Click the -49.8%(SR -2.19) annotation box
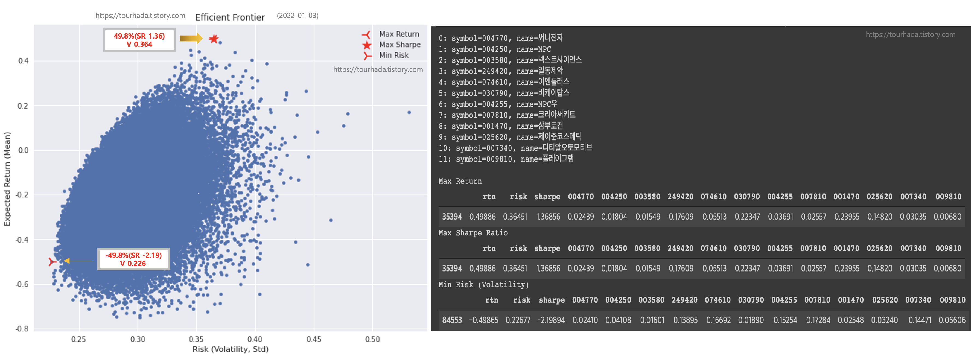This screenshot has height=356, width=980. click(x=133, y=259)
